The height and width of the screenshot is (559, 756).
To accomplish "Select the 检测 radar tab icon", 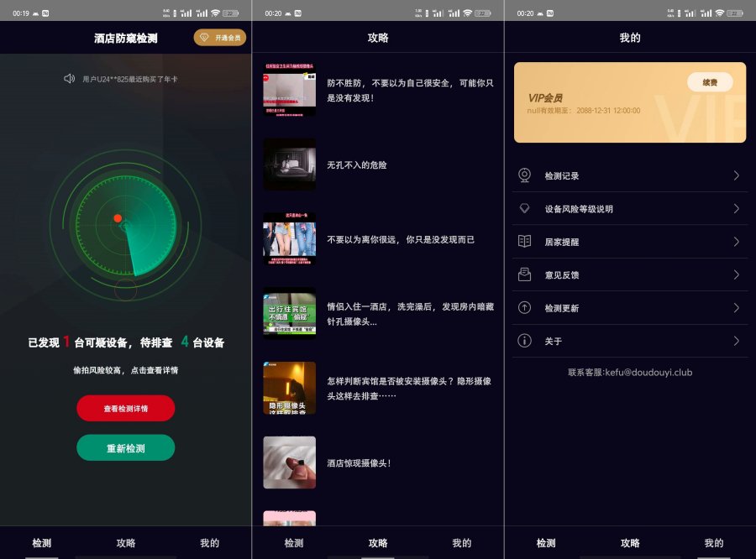I will click(x=42, y=543).
